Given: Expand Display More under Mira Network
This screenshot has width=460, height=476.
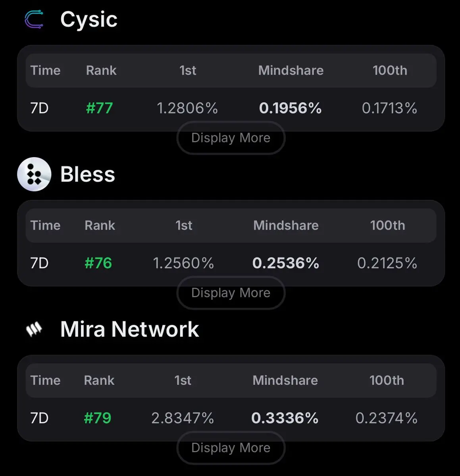Looking at the screenshot, I should [x=231, y=447].
